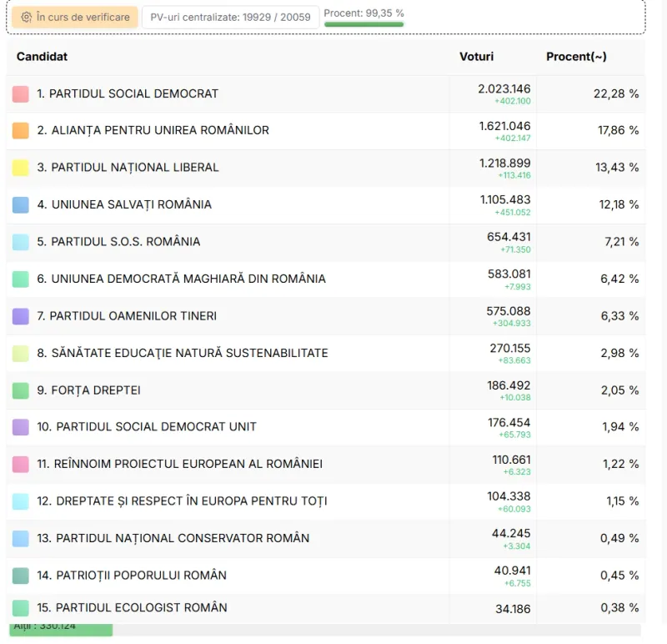The width and height of the screenshot is (667, 644).
Task: Select 6. UNIUNEA DEMOCRATĂ MAGHIARĂ DIN ROMÂNIA
Action: [x=181, y=279]
